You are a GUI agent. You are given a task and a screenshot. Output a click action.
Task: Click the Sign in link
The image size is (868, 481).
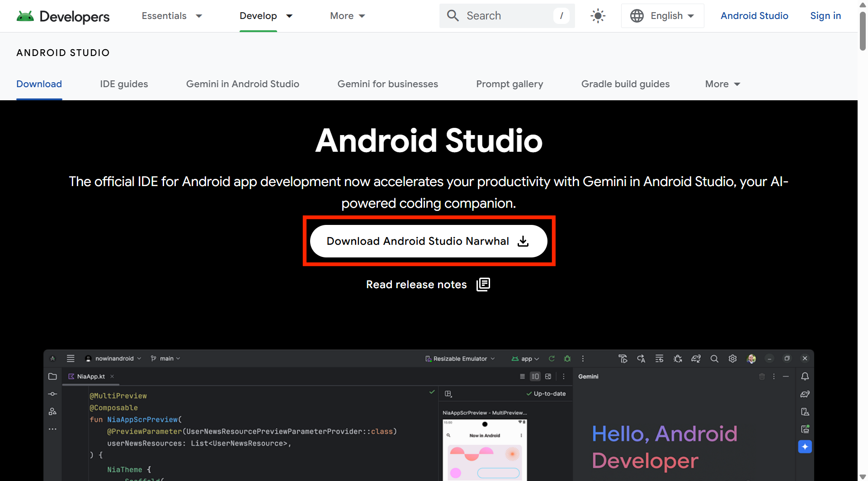[x=826, y=16]
